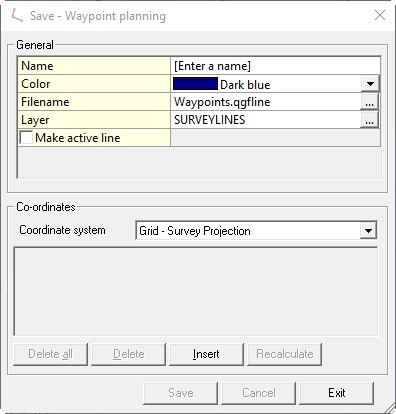Open the Layer browse ellipsis button
The width and height of the screenshot is (396, 414).
click(x=369, y=119)
